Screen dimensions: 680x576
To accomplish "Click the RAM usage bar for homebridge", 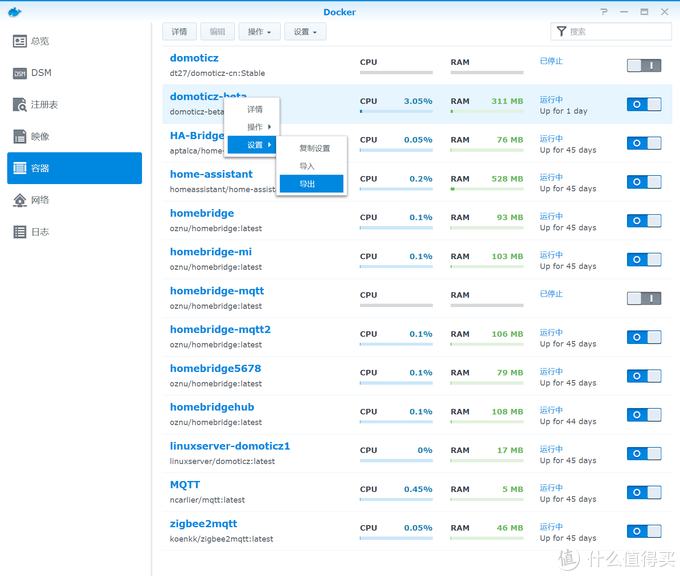I will pyautogui.click(x=486, y=227).
